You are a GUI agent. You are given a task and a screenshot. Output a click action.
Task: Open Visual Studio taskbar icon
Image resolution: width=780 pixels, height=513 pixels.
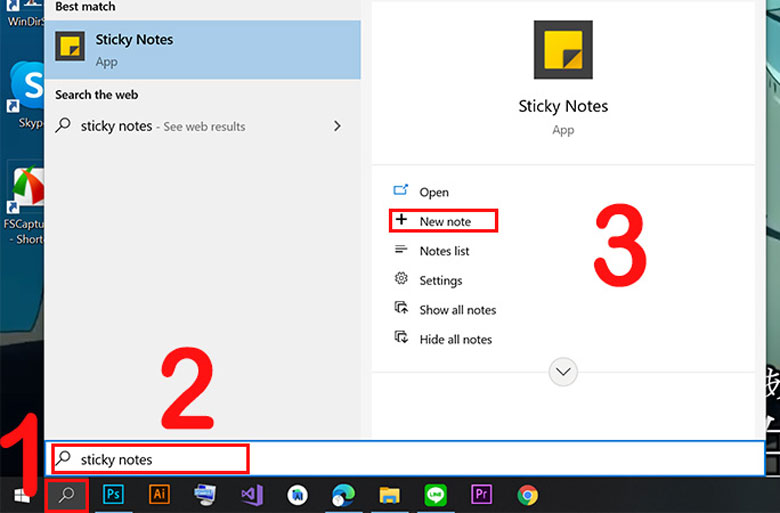pos(252,495)
